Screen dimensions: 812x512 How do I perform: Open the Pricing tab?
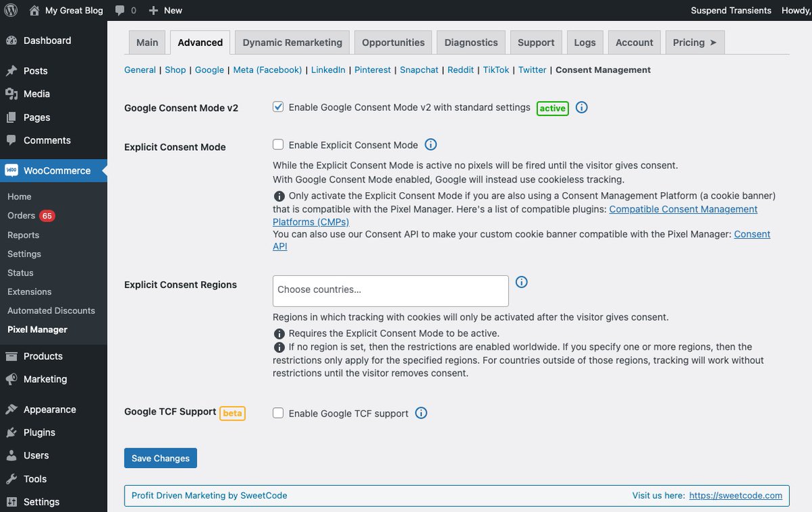(x=695, y=42)
